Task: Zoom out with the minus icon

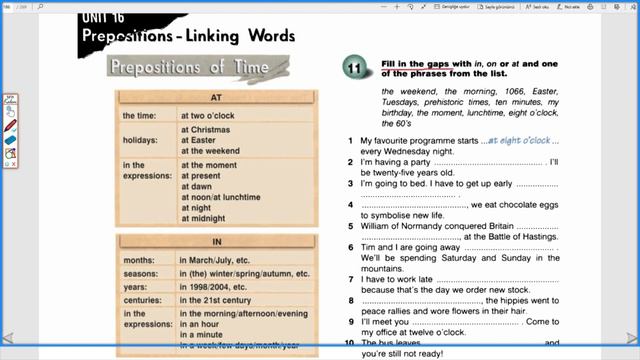Action: click(383, 7)
